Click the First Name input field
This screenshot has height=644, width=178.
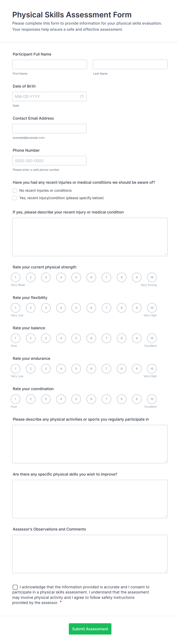tap(49, 64)
